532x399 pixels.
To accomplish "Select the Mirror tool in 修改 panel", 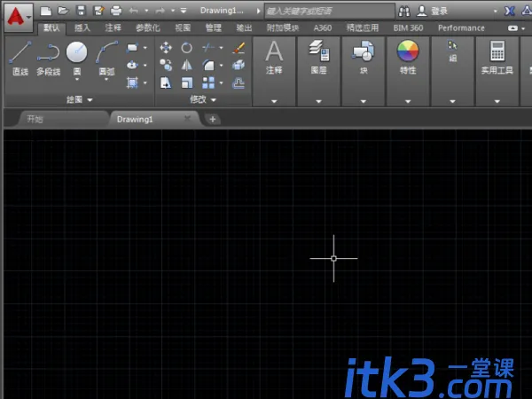I will (186, 65).
